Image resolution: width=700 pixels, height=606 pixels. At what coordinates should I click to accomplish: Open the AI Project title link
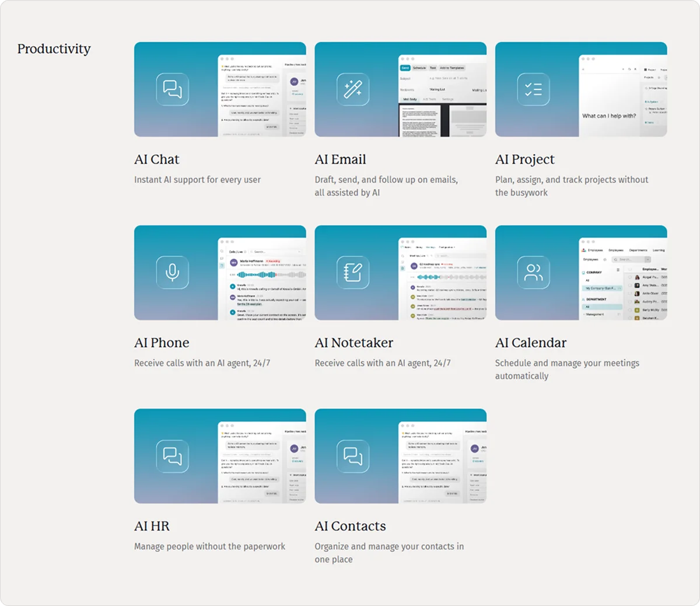click(x=525, y=159)
